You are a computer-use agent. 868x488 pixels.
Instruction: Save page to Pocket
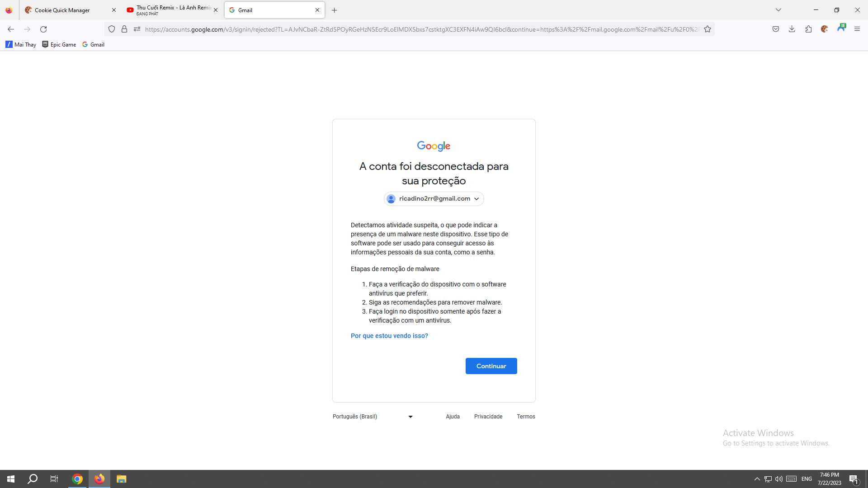[776, 29]
